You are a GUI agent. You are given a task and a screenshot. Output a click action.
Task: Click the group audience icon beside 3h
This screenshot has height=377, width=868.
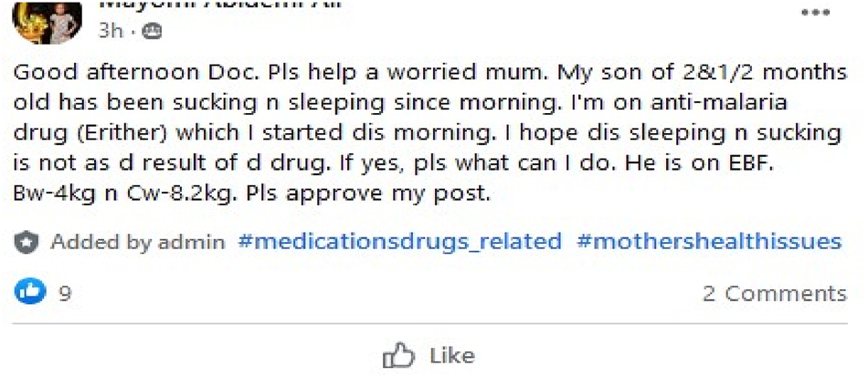(x=152, y=31)
